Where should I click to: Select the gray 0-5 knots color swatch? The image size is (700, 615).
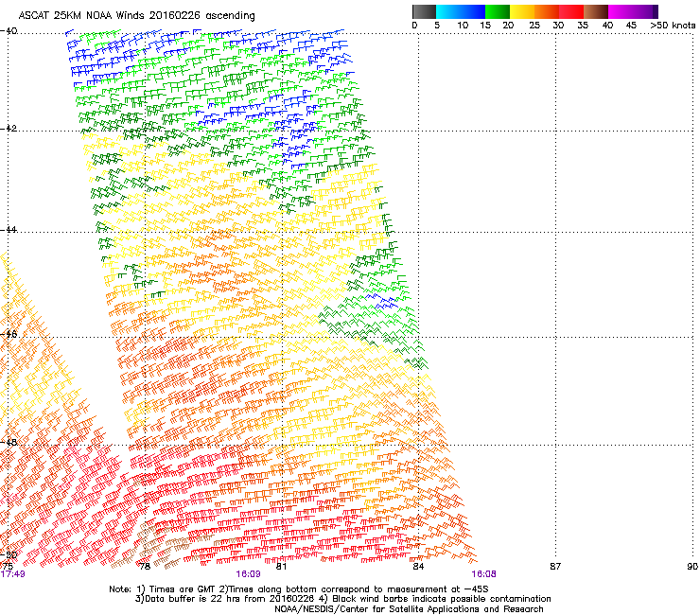coord(424,11)
